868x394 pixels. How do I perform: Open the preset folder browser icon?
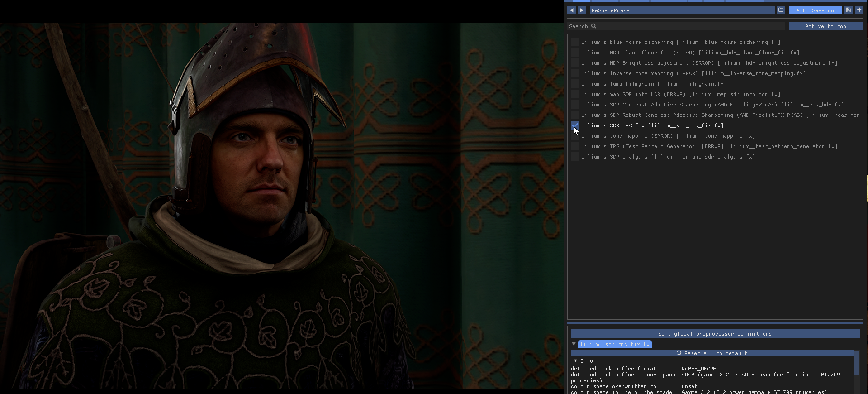tap(781, 10)
